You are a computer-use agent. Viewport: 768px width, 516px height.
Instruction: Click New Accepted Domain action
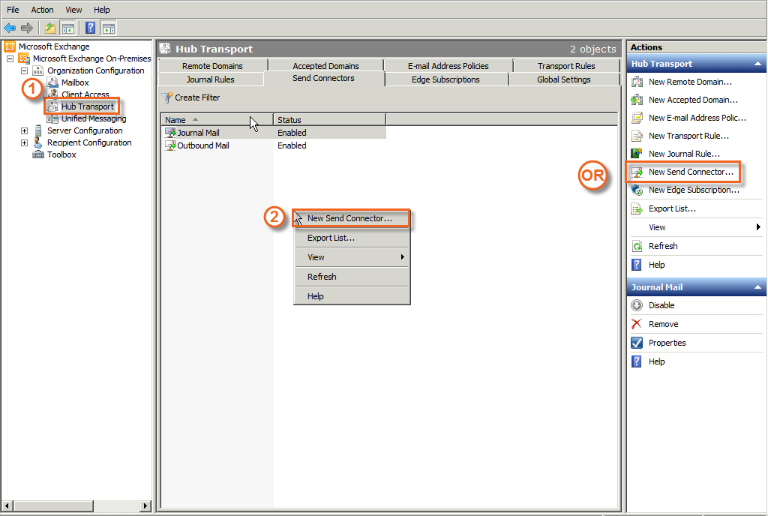(693, 100)
